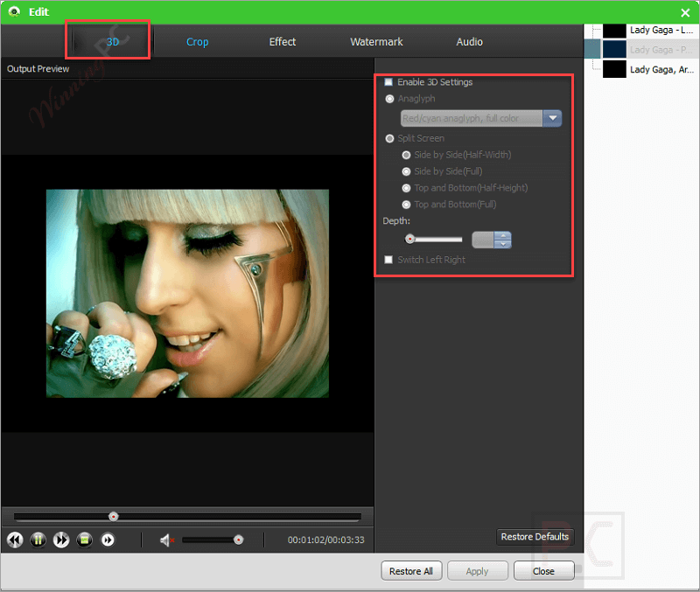Screen dimensions: 700x592
Task: Click the Depth value input field
Action: pos(483,240)
